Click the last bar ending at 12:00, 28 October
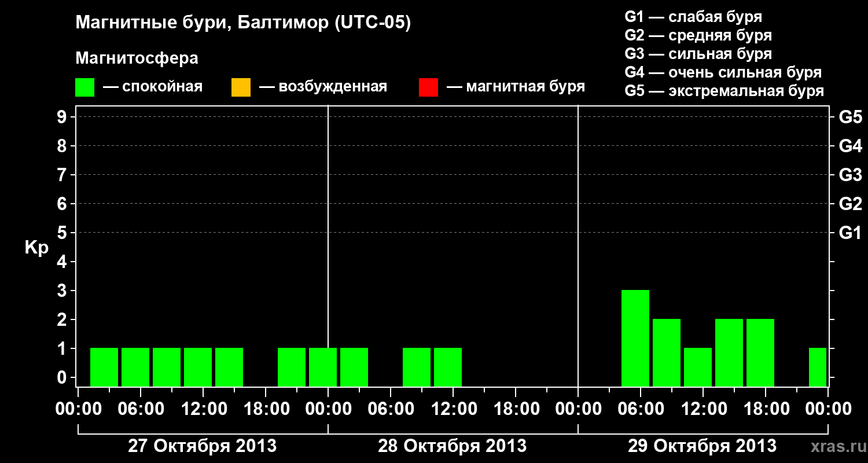Viewport: 868px width, 463px height. point(448,367)
